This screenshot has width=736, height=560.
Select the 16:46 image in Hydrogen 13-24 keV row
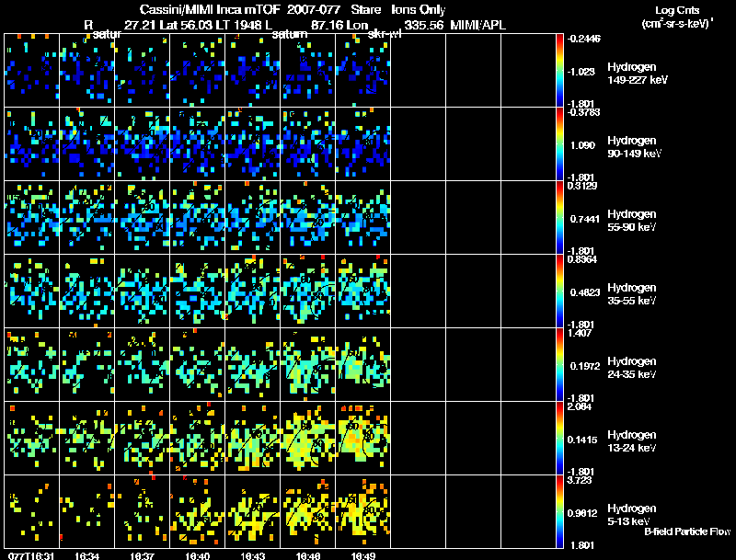tap(308, 439)
